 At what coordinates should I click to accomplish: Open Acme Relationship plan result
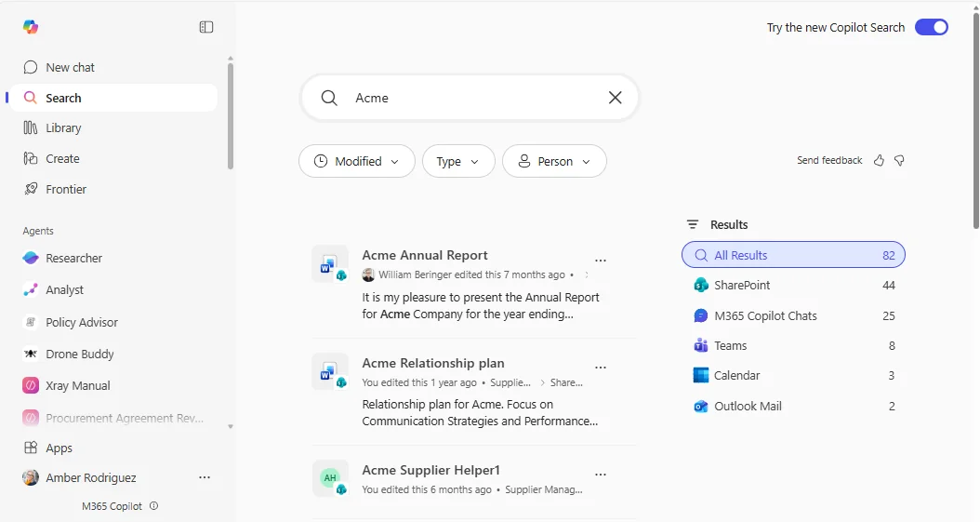coord(433,363)
